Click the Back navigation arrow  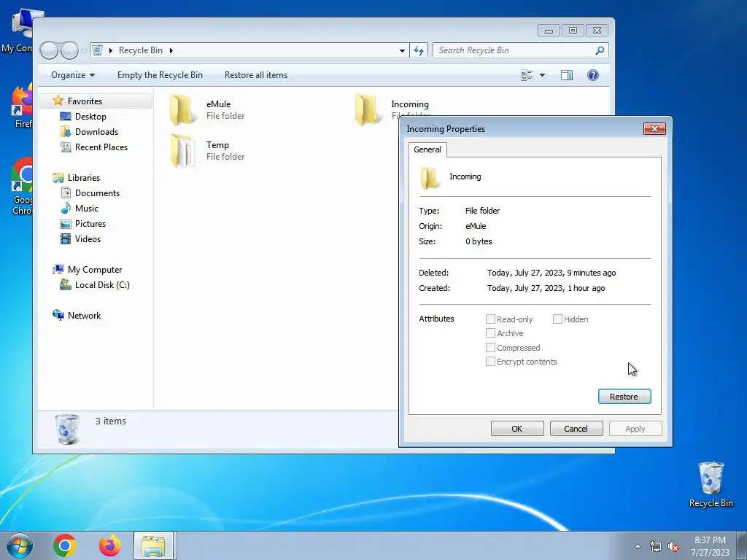tap(49, 50)
